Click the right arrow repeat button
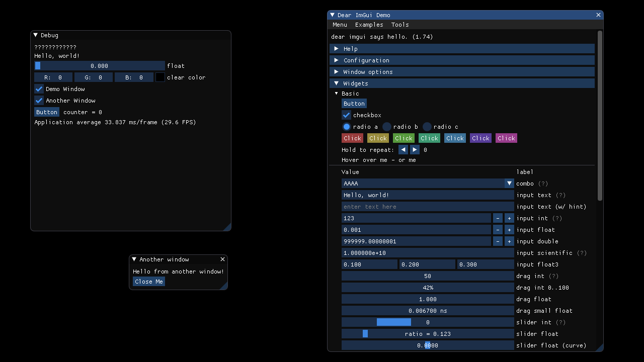This screenshot has width=644, height=362. point(415,150)
